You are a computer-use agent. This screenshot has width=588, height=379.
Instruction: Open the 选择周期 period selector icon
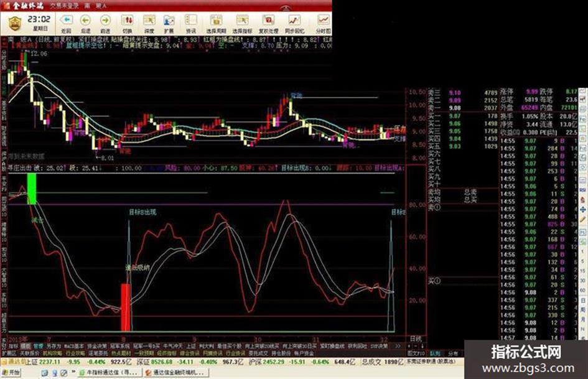[216, 23]
